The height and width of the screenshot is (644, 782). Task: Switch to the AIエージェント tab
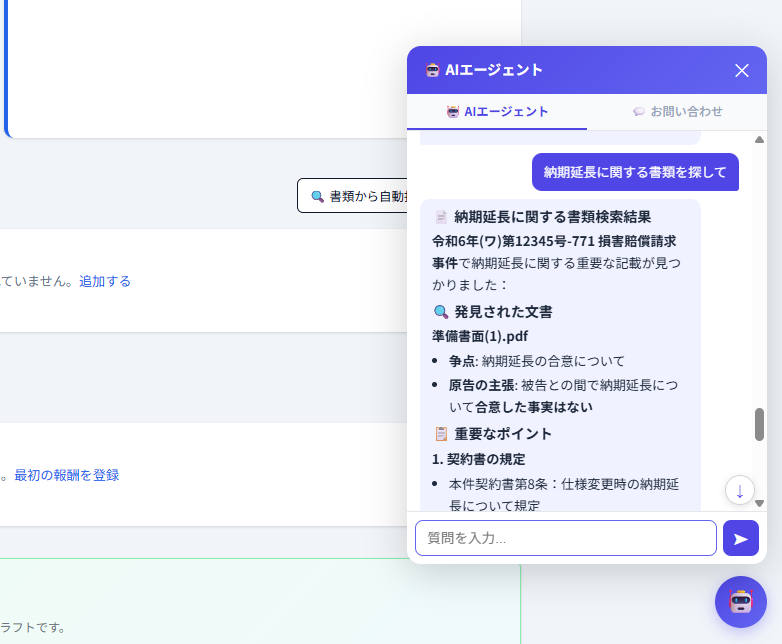(x=497, y=112)
